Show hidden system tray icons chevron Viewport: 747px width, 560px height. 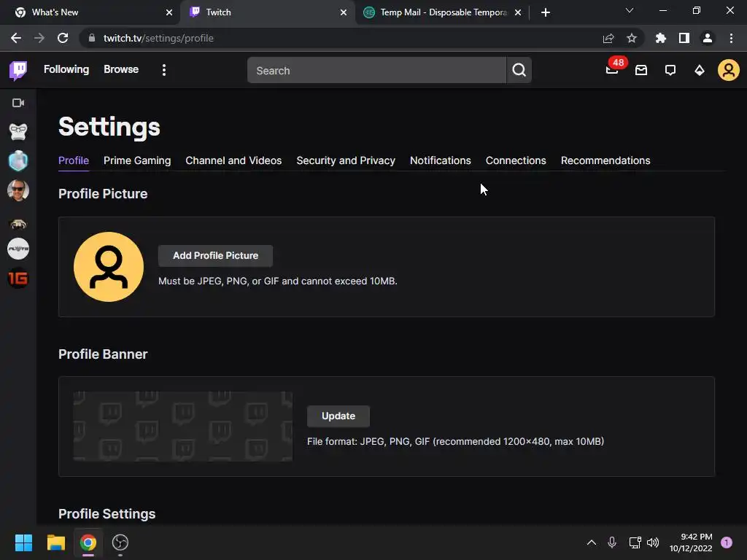591,542
